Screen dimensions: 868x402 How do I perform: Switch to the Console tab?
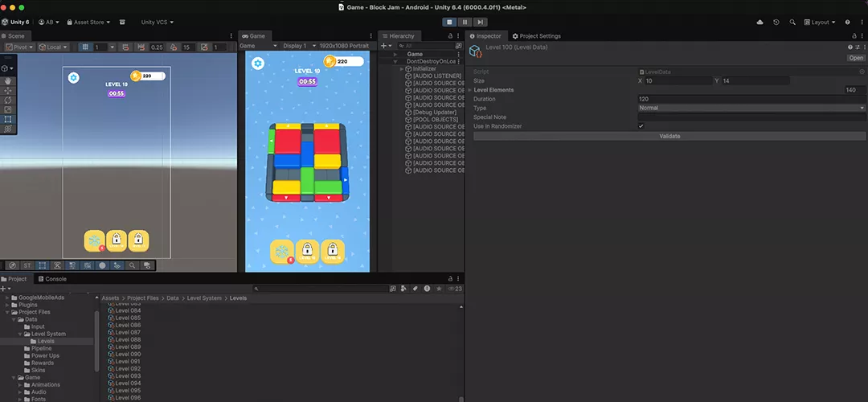point(55,279)
